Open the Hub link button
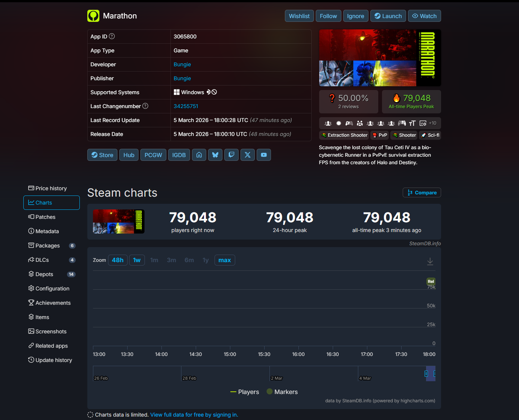 (129, 155)
